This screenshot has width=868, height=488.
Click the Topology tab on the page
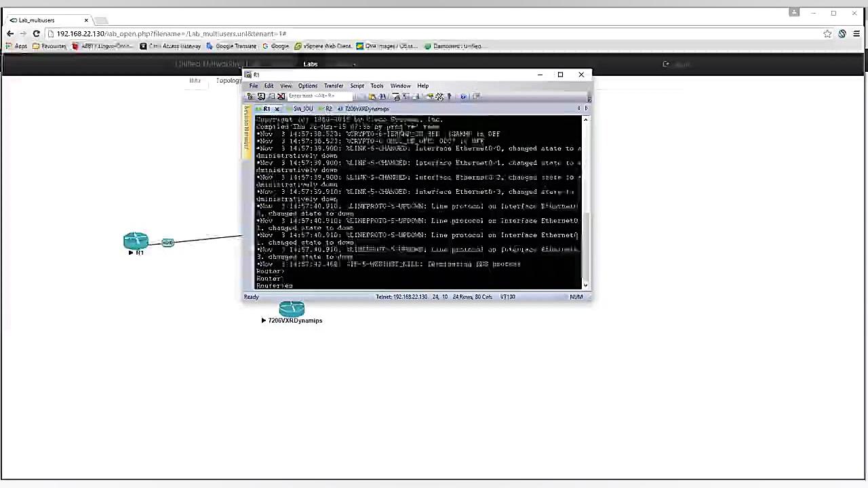[229, 81]
